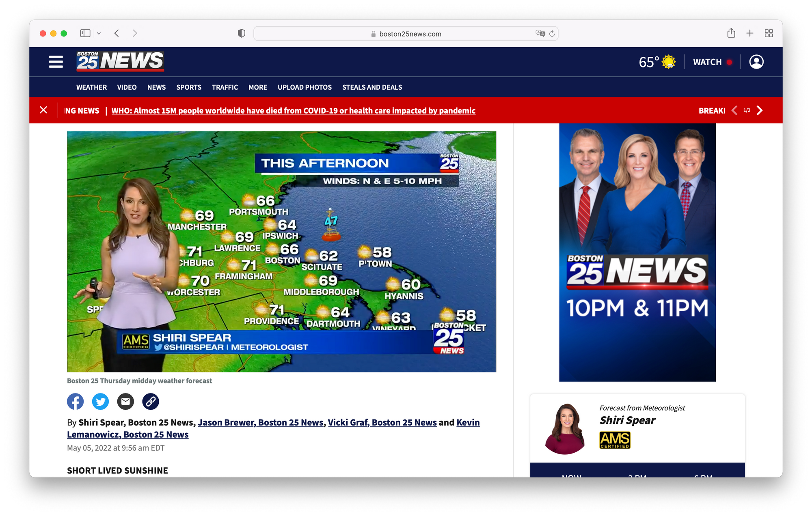The height and width of the screenshot is (516, 812).
Task: Click WATCH live button
Action: tap(712, 62)
